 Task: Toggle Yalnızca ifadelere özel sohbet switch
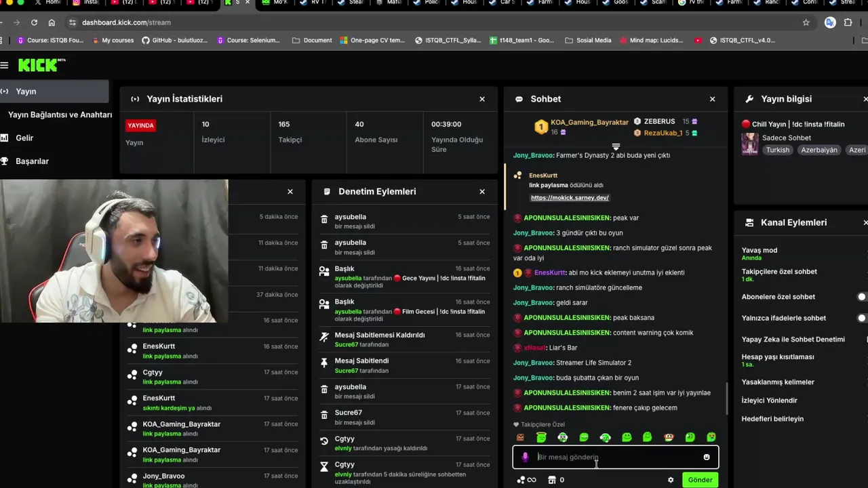tap(862, 318)
